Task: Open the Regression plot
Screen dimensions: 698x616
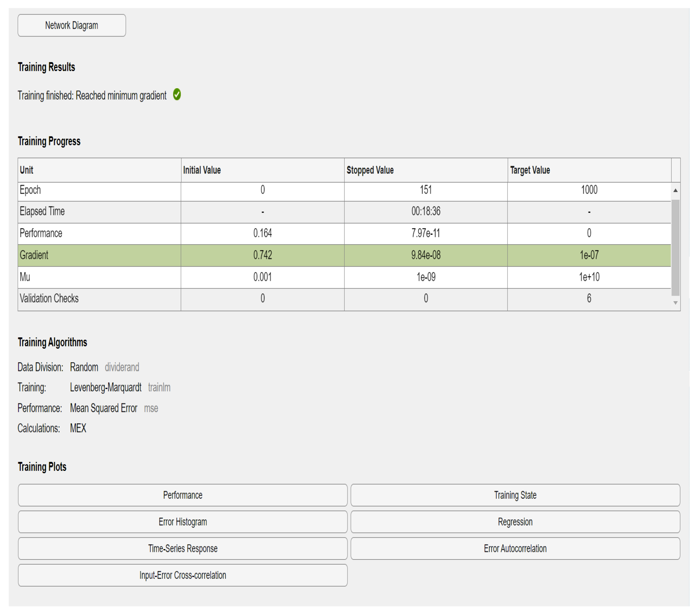Action: click(x=515, y=521)
